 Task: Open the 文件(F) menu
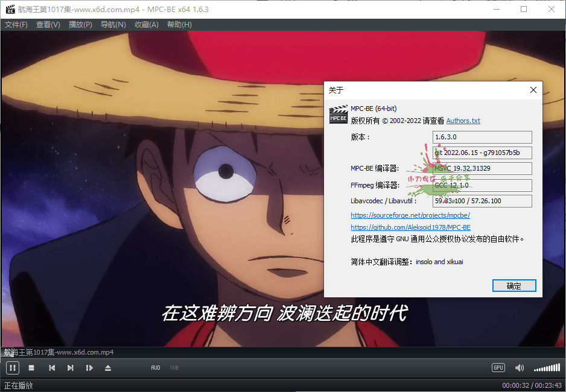(17, 25)
